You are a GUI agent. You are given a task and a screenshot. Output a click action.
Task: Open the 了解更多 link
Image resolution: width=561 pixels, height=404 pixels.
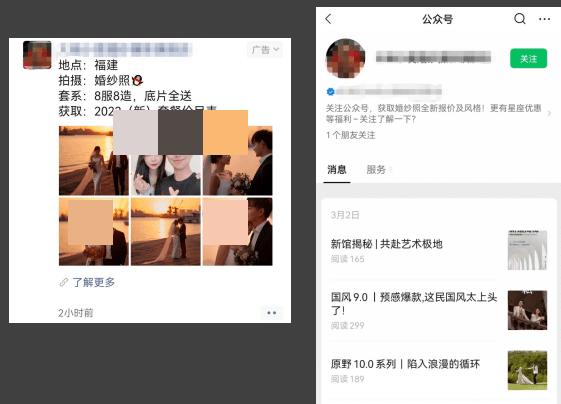tap(94, 282)
